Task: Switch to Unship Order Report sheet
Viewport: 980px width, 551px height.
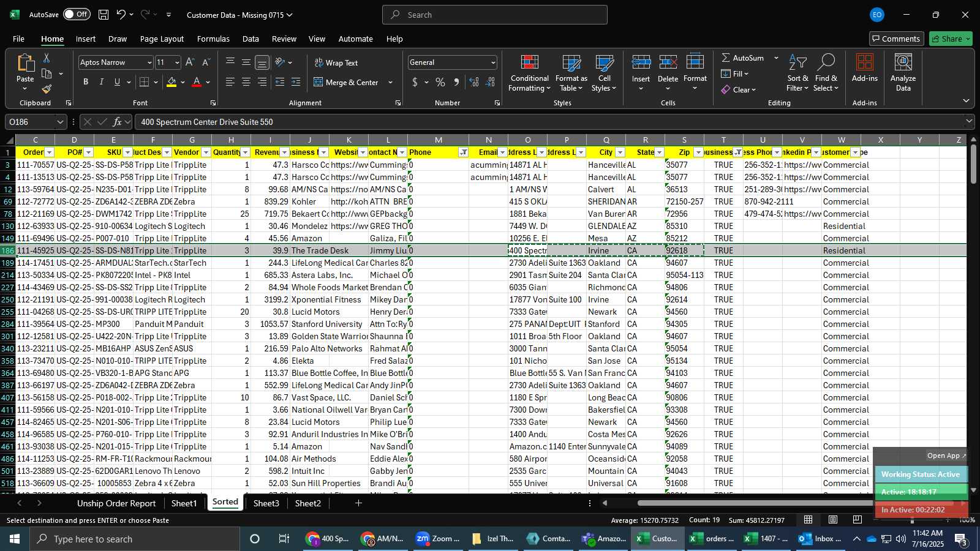Action: tap(116, 503)
